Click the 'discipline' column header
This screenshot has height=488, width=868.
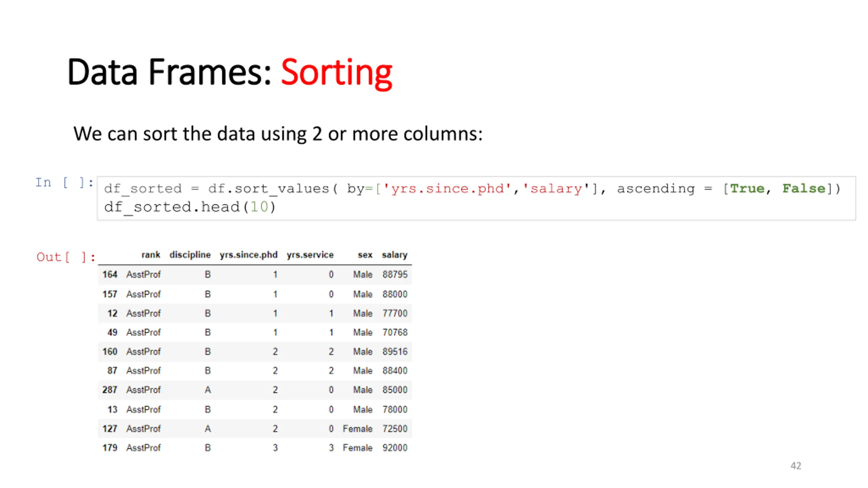pos(190,255)
